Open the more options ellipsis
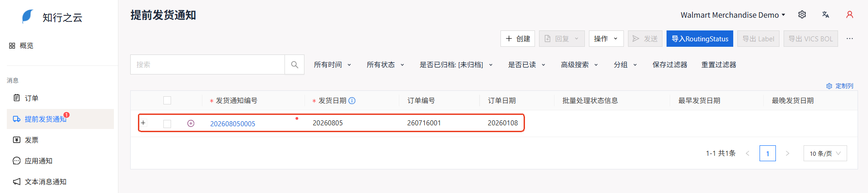The width and height of the screenshot is (868, 193). coord(850,39)
